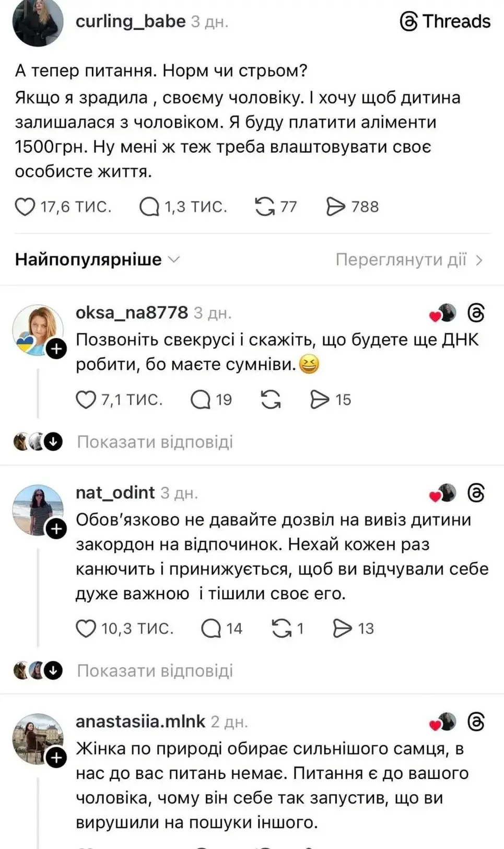
Task: Like the main curling_babe post
Action: coord(25,207)
